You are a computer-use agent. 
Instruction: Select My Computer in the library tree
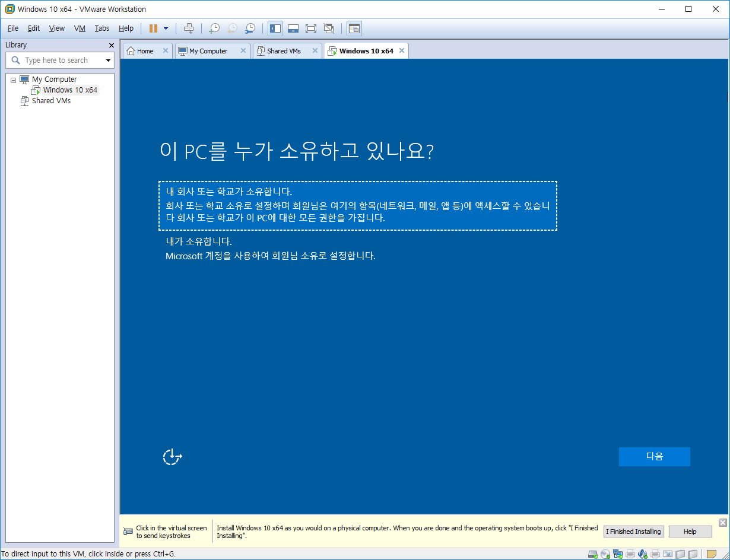(x=54, y=79)
